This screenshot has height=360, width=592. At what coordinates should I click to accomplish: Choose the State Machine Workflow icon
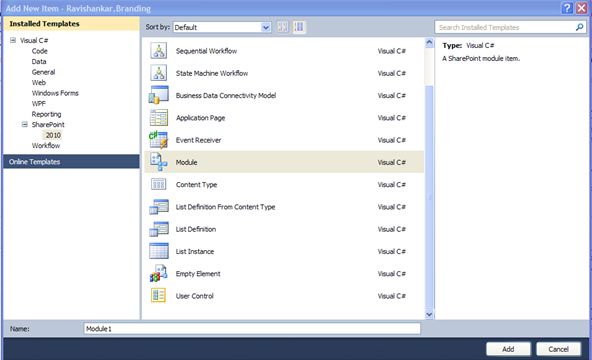pos(159,73)
